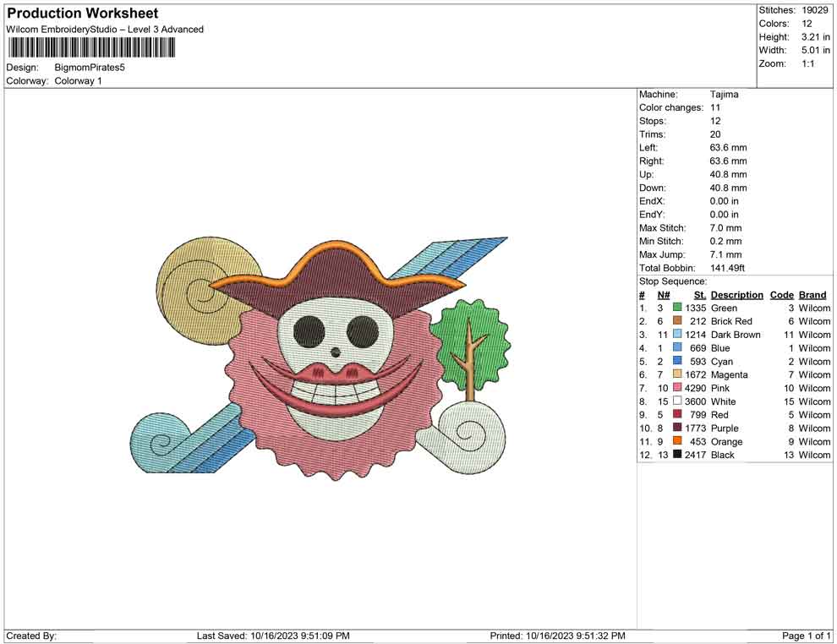Click the Page 1 of 1 footer text
Screen dimensions: 837x644
[807, 636]
